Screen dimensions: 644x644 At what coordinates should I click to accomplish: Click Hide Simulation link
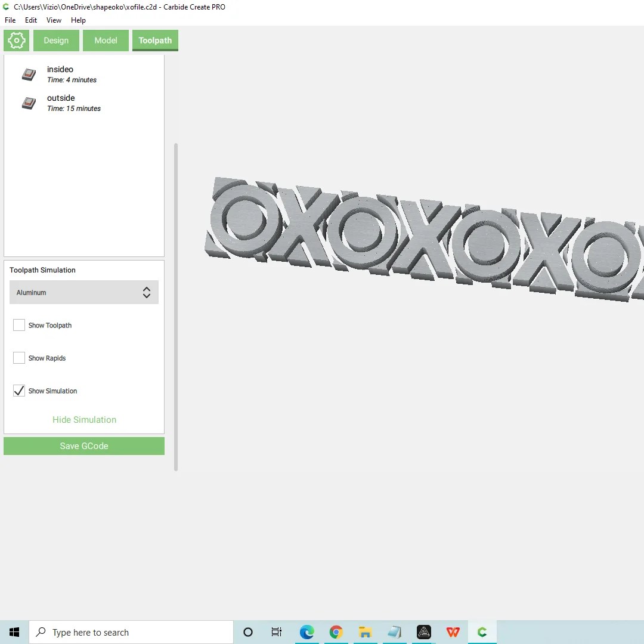84,420
